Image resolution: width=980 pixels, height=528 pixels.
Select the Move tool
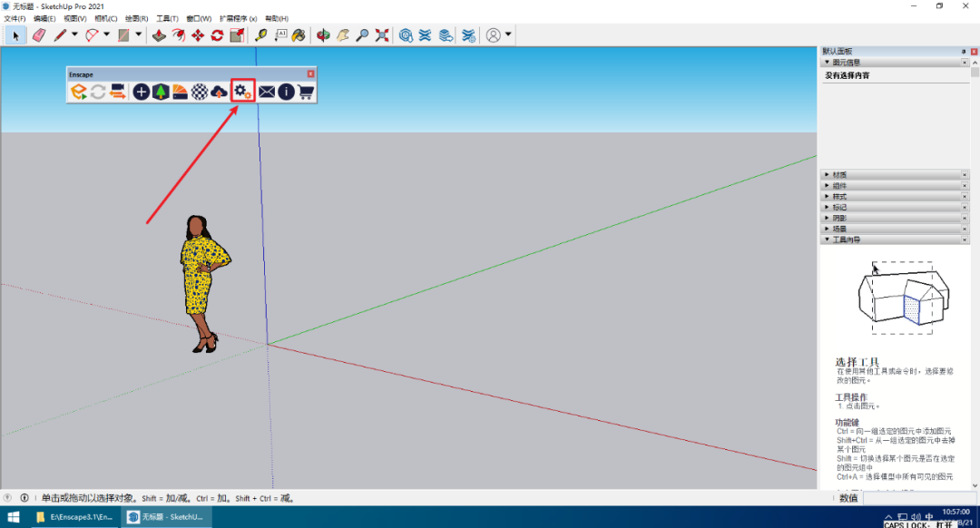pyautogui.click(x=198, y=35)
